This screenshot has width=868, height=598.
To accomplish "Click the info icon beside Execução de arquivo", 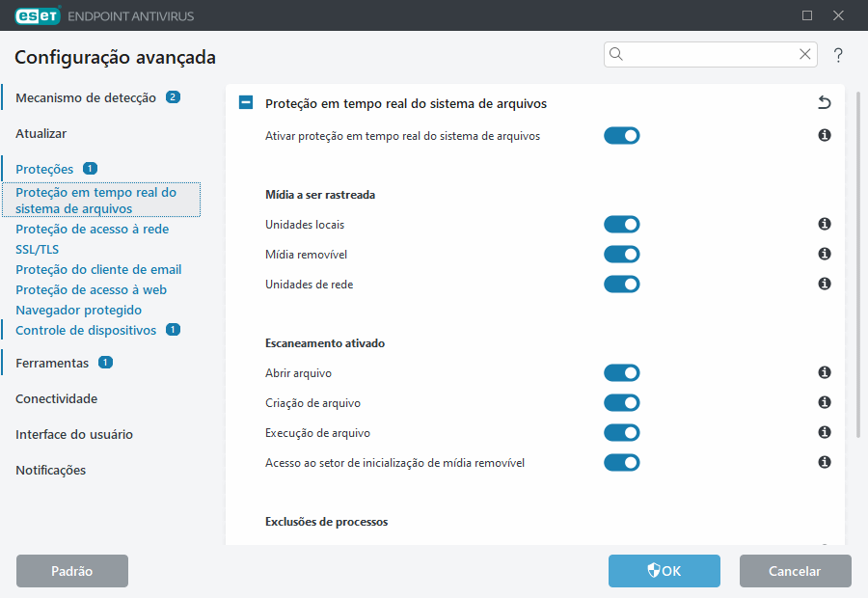I will [x=825, y=432].
